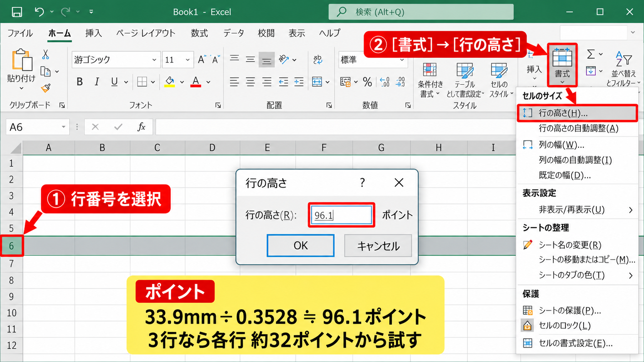Open 数値 number dialog launcher
This screenshot has height=362, width=644.
pos(408,105)
